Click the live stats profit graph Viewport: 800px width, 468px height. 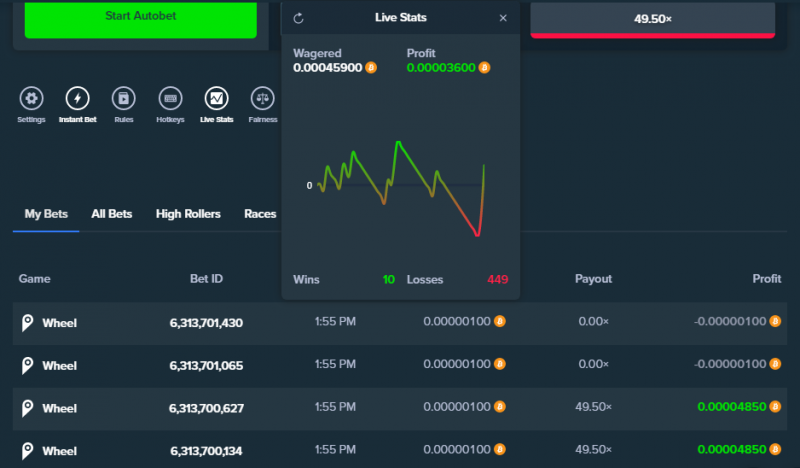pos(401,188)
